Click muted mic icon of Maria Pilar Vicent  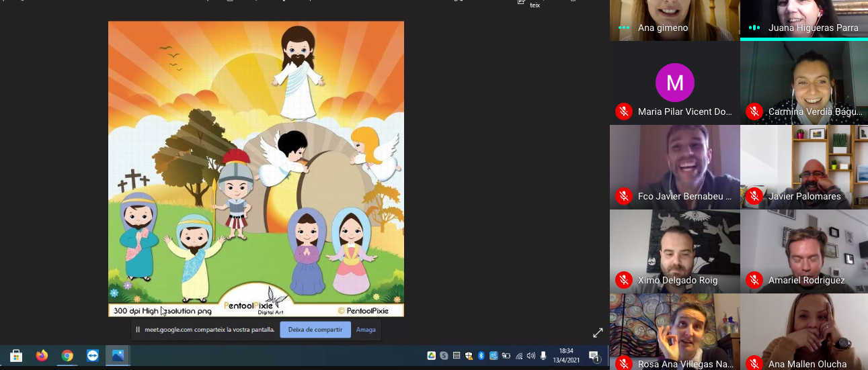(624, 111)
